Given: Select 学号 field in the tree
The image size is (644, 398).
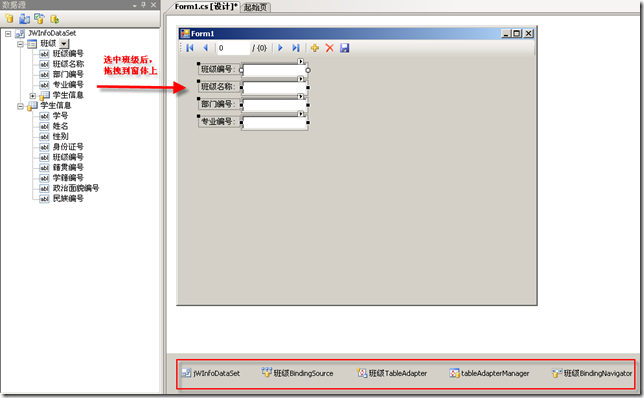Looking at the screenshot, I should point(60,116).
